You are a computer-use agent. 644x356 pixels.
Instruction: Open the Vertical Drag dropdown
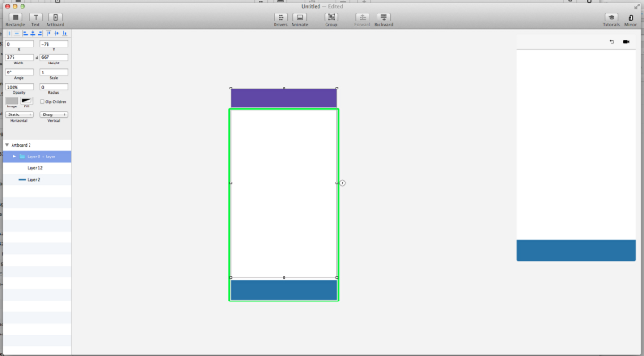[54, 114]
